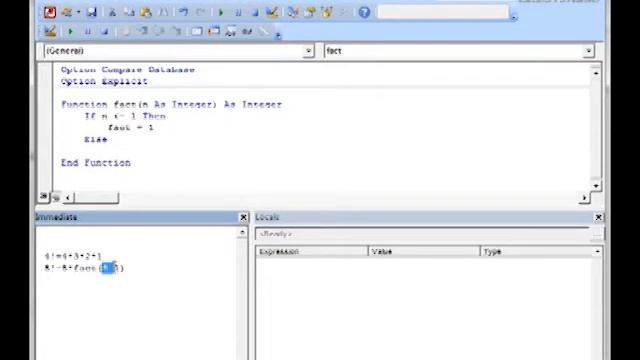
Task: Show the Locals Window via Debug toolbar icon
Action: pos(197,31)
